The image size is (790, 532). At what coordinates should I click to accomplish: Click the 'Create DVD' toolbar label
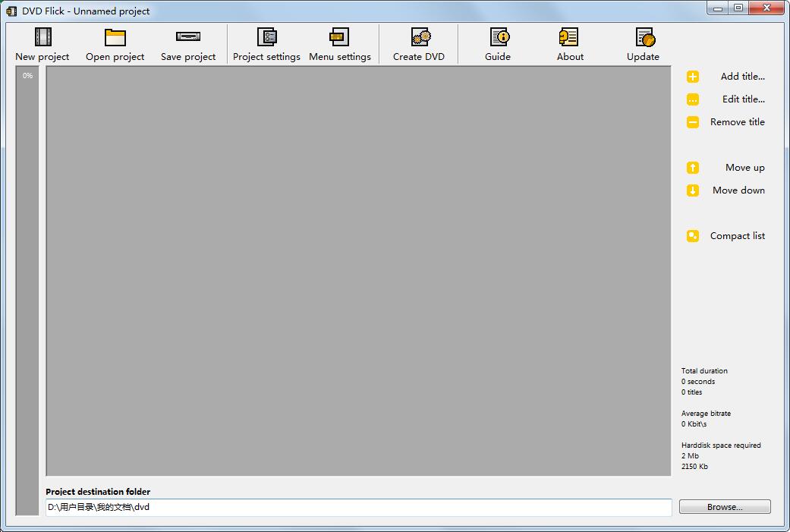point(419,57)
